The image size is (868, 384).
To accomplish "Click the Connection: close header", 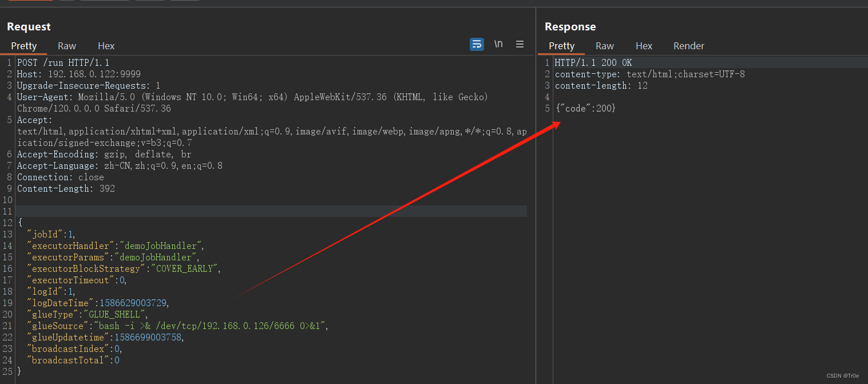I will [61, 177].
